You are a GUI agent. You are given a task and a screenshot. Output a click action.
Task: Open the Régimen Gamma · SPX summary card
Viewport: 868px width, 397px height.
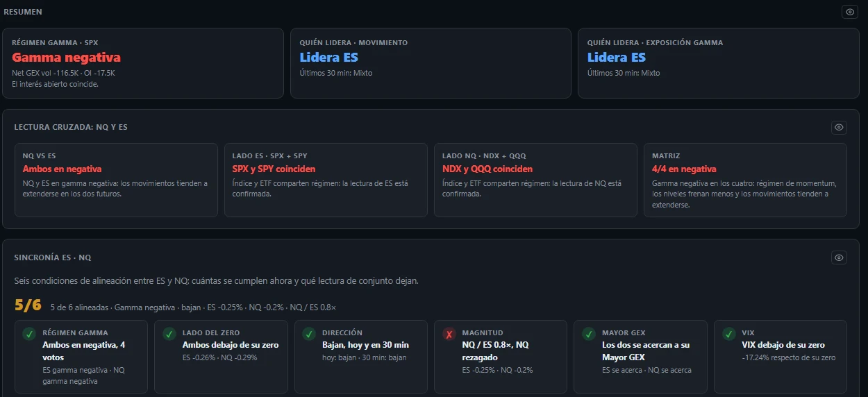(143, 63)
